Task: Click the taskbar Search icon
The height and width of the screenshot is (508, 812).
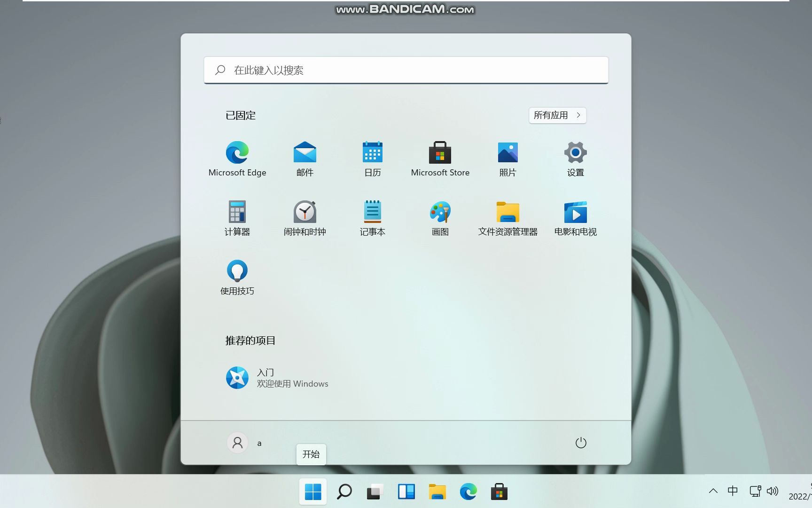Action: [x=344, y=491]
